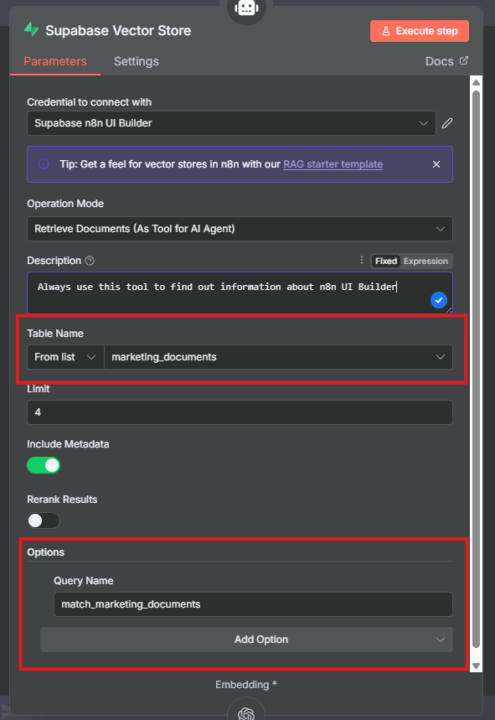
Task: Click the OpenAI embedding node icon
Action: (x=246, y=713)
